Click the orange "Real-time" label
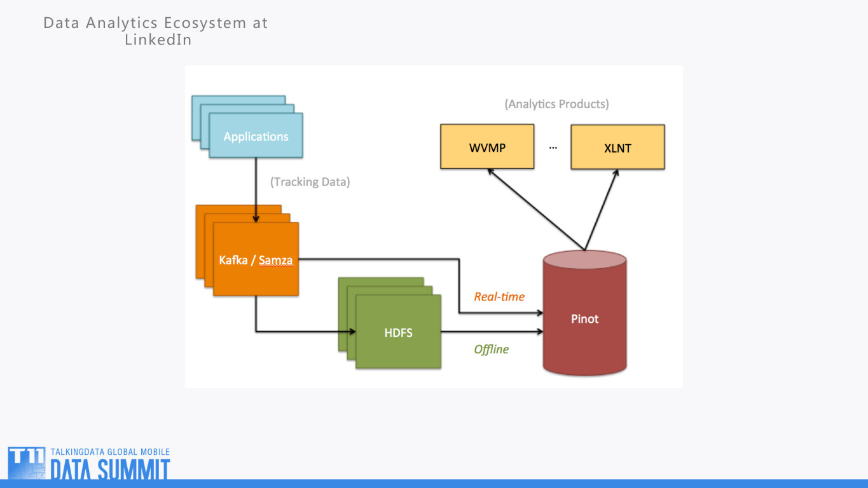868x488 pixels. tap(499, 297)
